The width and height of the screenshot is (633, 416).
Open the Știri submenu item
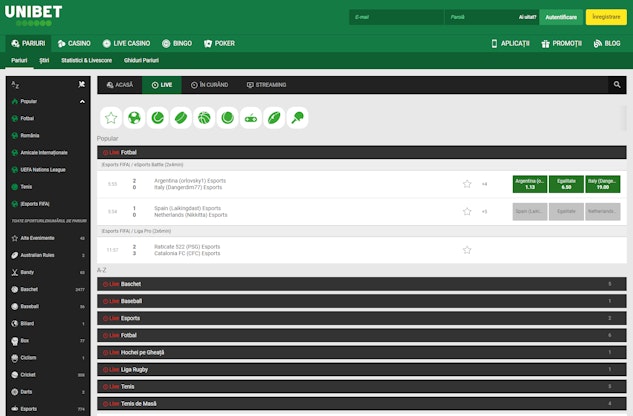click(x=44, y=61)
